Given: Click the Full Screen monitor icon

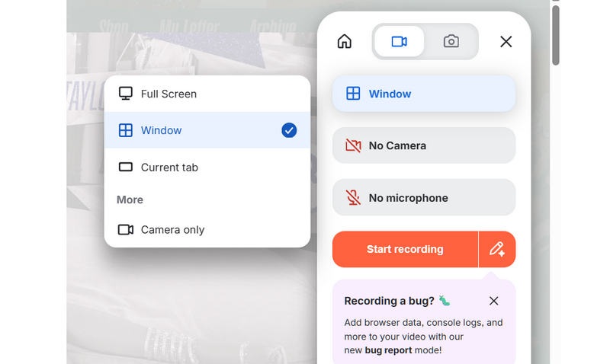Looking at the screenshot, I should [125, 93].
